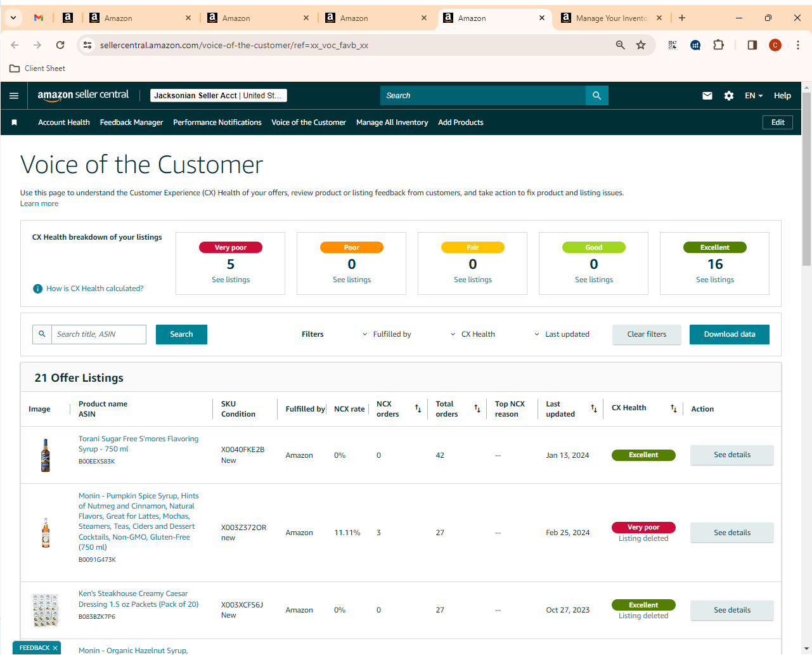Click Download data button

tap(730, 334)
